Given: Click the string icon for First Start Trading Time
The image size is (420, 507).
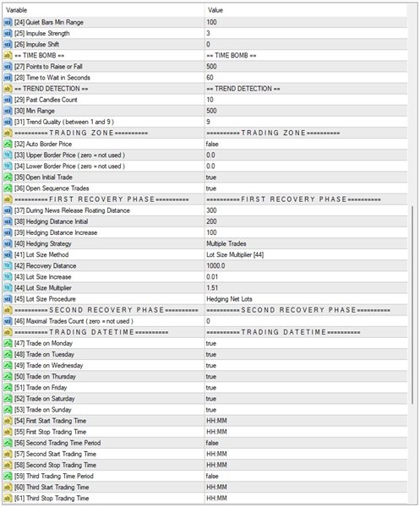Looking at the screenshot, I should (x=8, y=421).
